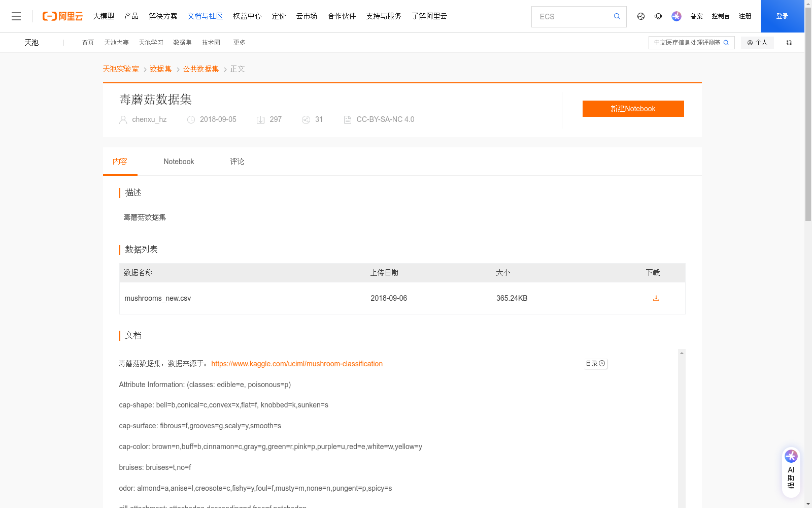Switch to the Notebook tab
This screenshot has height=508, width=812.
(x=178, y=161)
